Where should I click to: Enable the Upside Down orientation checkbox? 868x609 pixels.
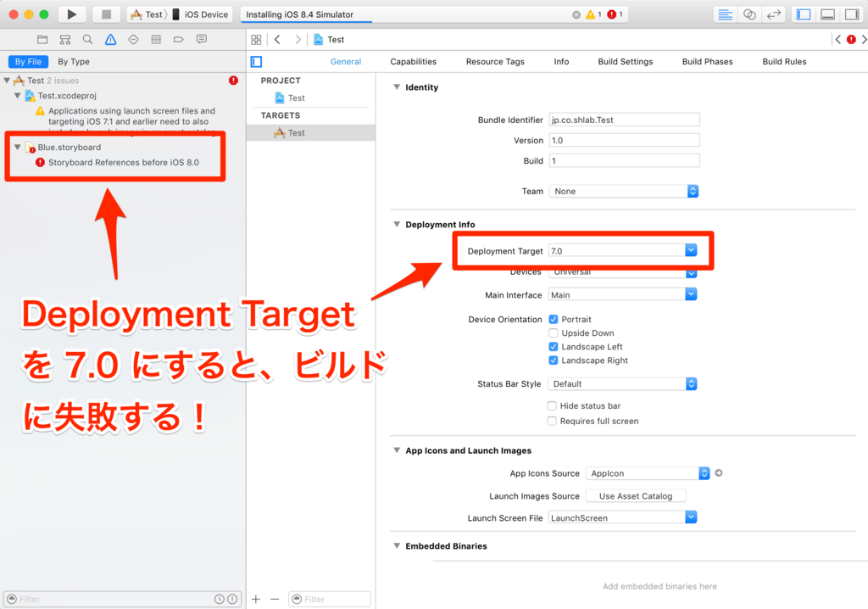pyautogui.click(x=553, y=333)
